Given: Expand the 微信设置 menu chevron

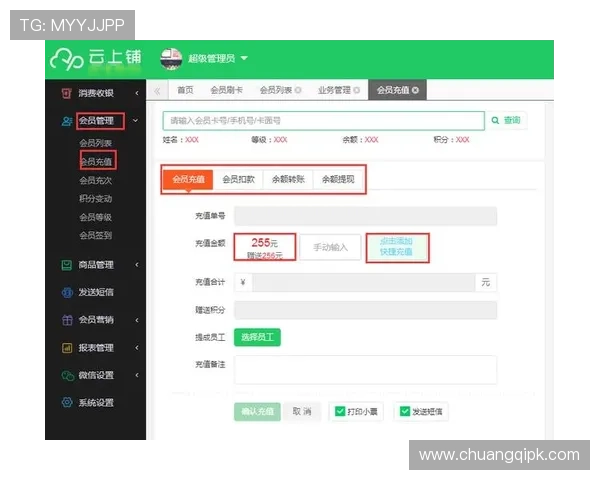Looking at the screenshot, I should pyautogui.click(x=137, y=375).
